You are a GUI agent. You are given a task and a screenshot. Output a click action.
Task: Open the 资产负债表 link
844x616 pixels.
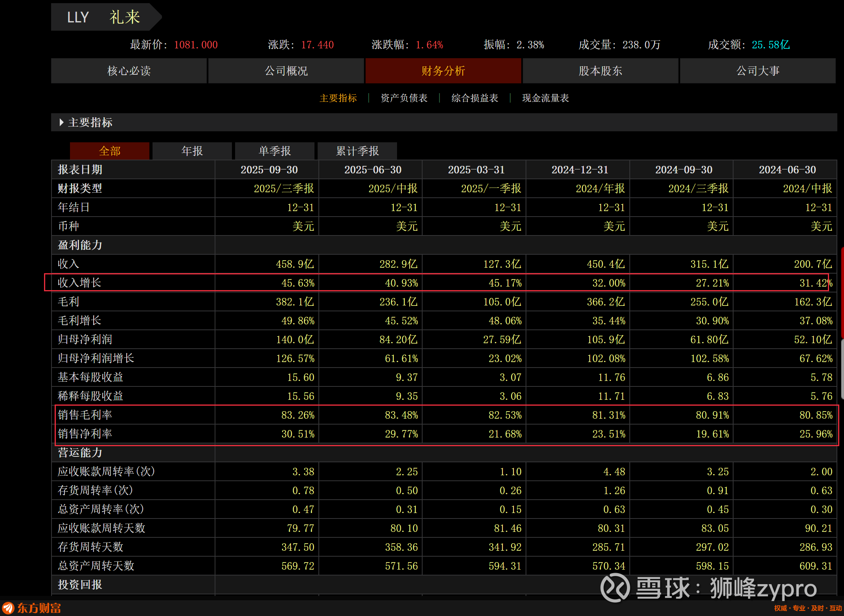[404, 98]
